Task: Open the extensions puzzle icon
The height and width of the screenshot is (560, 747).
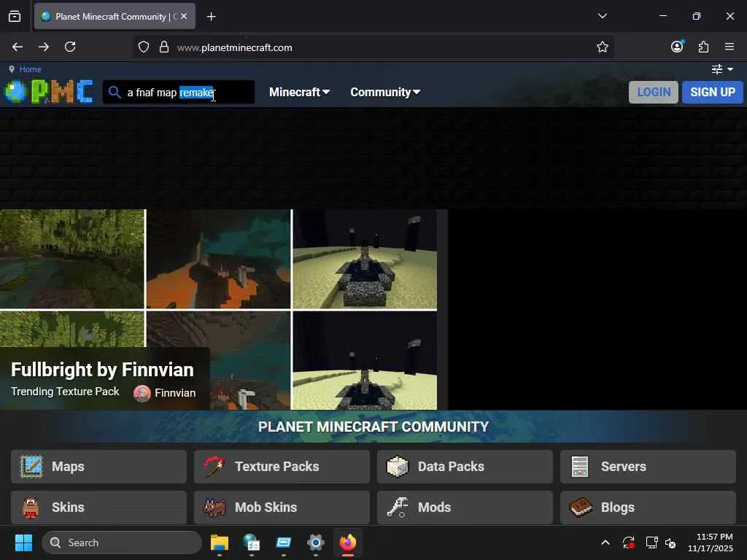Action: point(703,47)
